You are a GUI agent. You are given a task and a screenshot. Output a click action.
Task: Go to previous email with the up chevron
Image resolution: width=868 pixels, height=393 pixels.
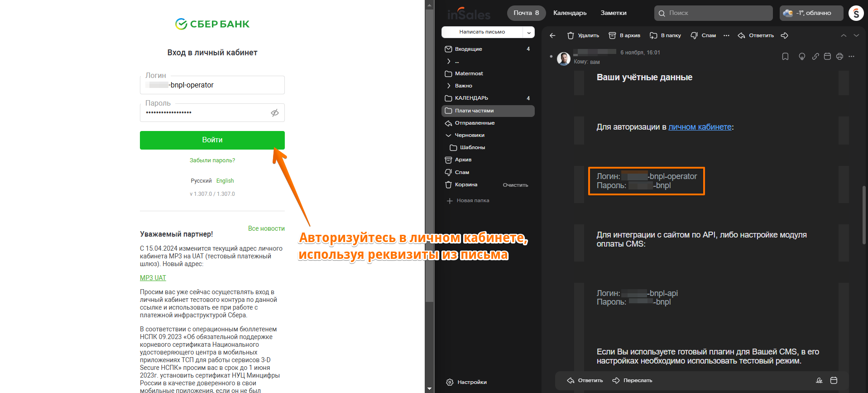[x=844, y=35]
